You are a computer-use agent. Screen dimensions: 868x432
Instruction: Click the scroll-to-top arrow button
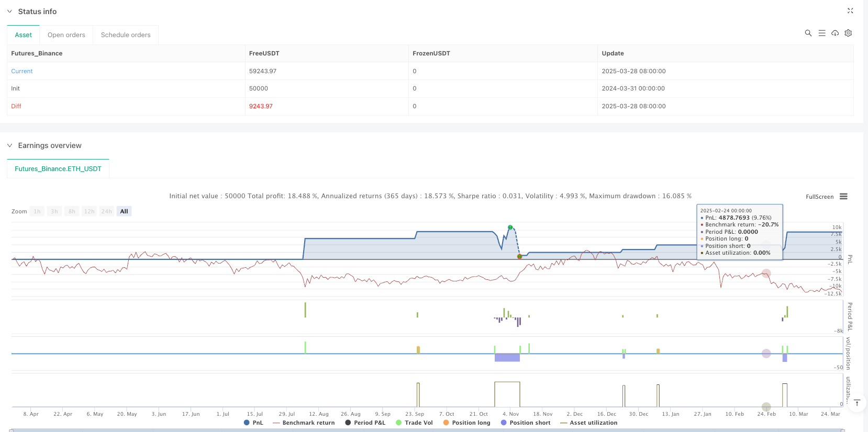coord(857,403)
